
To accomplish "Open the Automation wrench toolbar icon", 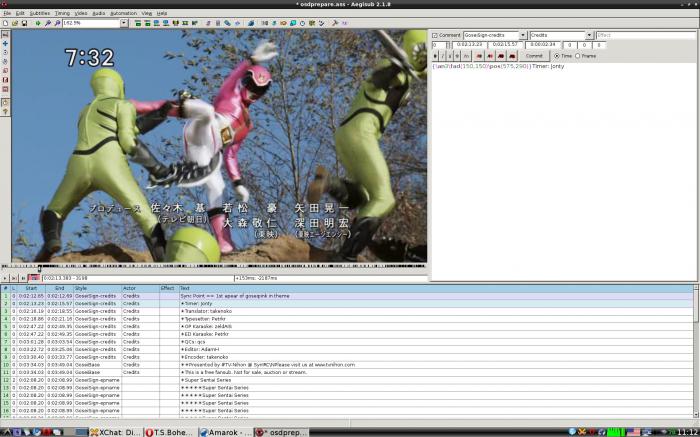I will click(334, 23).
